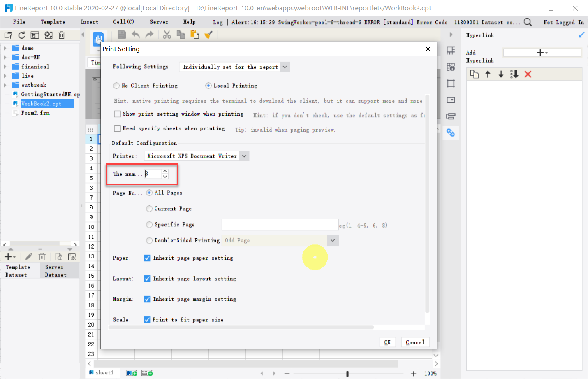Open the Insert menu

click(x=89, y=22)
